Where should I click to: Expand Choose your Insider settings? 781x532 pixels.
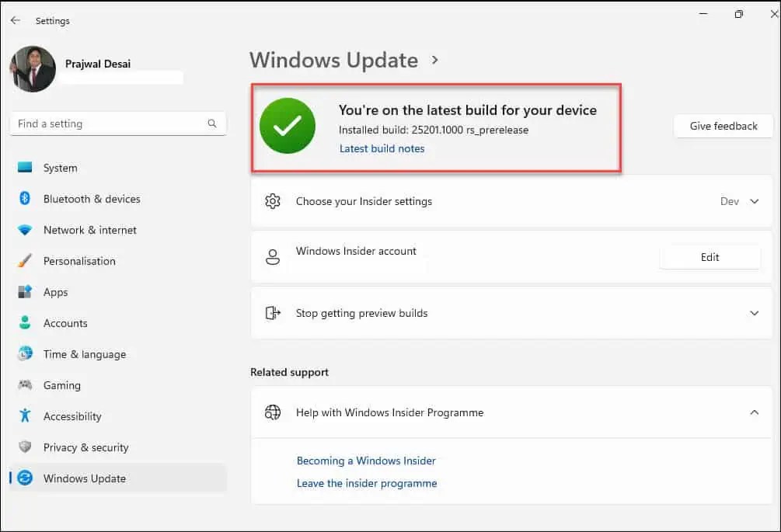[x=511, y=202]
